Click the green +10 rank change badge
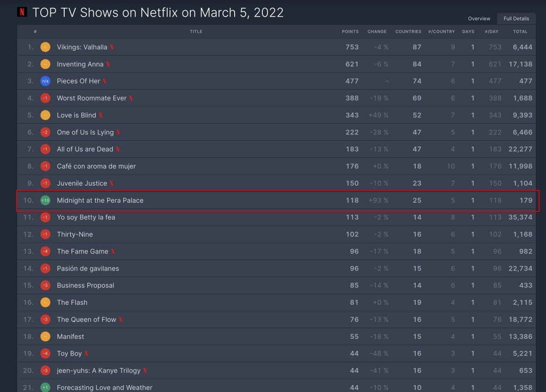 tap(45, 200)
